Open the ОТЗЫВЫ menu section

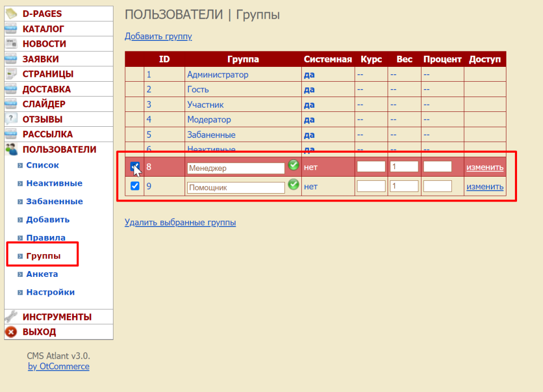(42, 119)
